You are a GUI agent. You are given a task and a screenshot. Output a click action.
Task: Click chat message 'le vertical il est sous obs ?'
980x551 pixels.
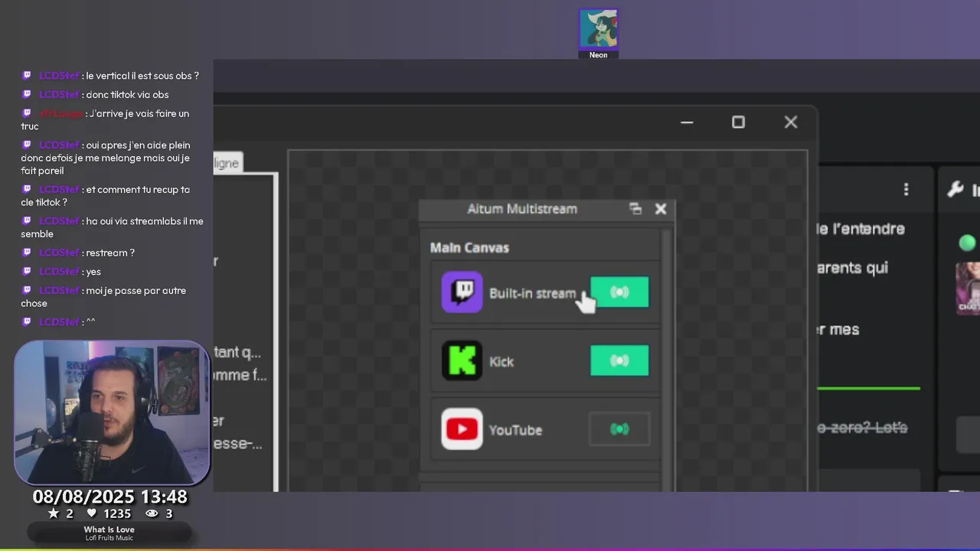[142, 76]
